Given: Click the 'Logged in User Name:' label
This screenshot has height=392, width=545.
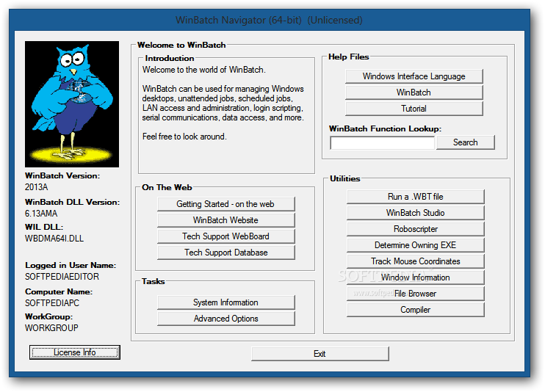Looking at the screenshot, I should pyautogui.click(x=71, y=266).
